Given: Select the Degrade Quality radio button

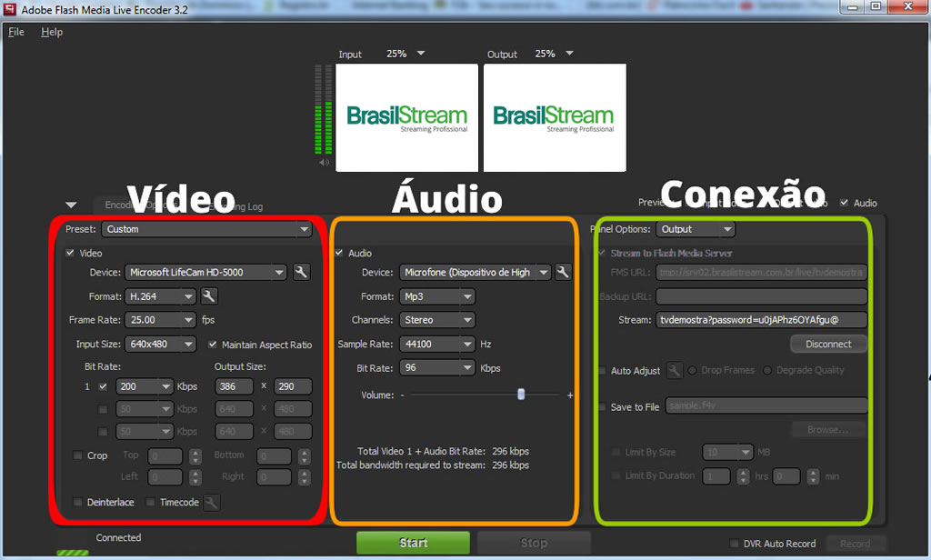Looking at the screenshot, I should point(767,370).
